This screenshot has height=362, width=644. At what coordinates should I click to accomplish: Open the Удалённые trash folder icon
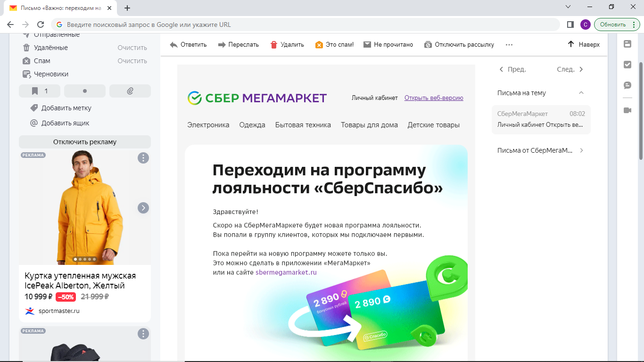coord(26,48)
